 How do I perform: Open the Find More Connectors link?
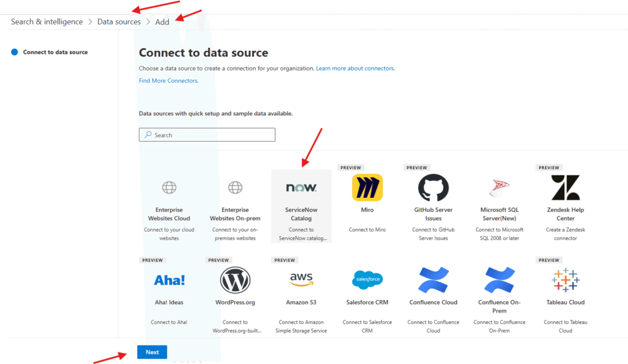169,81
